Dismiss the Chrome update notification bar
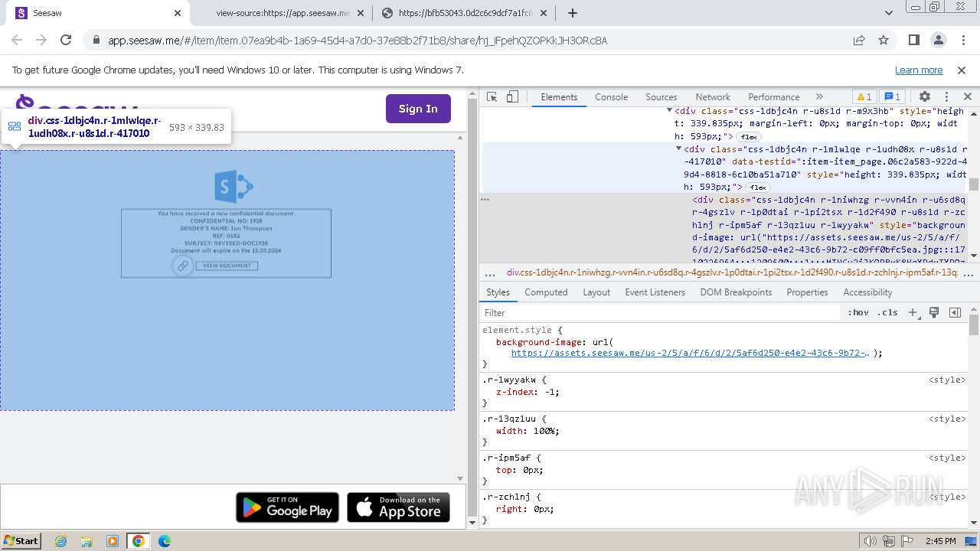Viewport: 980px width, 551px height. coord(962,70)
